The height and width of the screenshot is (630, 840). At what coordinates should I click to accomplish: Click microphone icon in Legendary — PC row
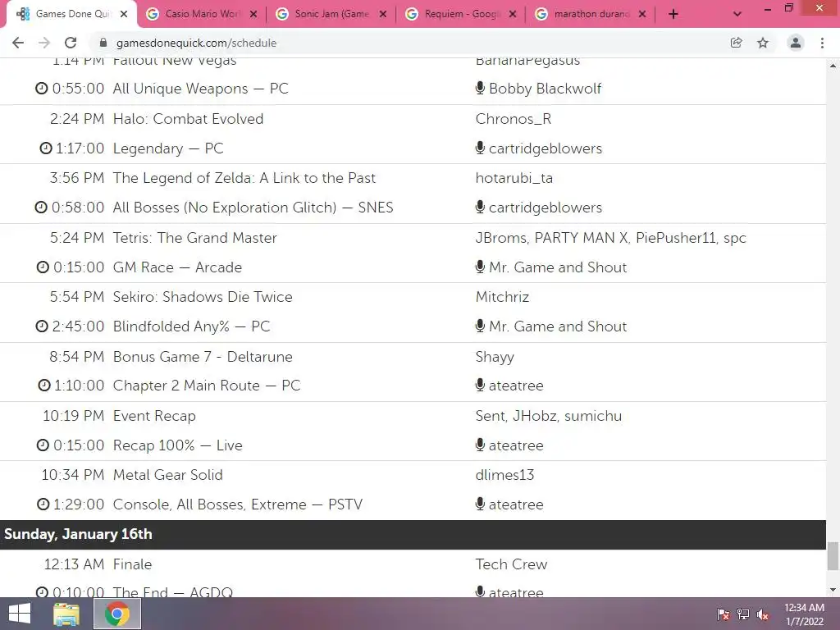pos(480,148)
